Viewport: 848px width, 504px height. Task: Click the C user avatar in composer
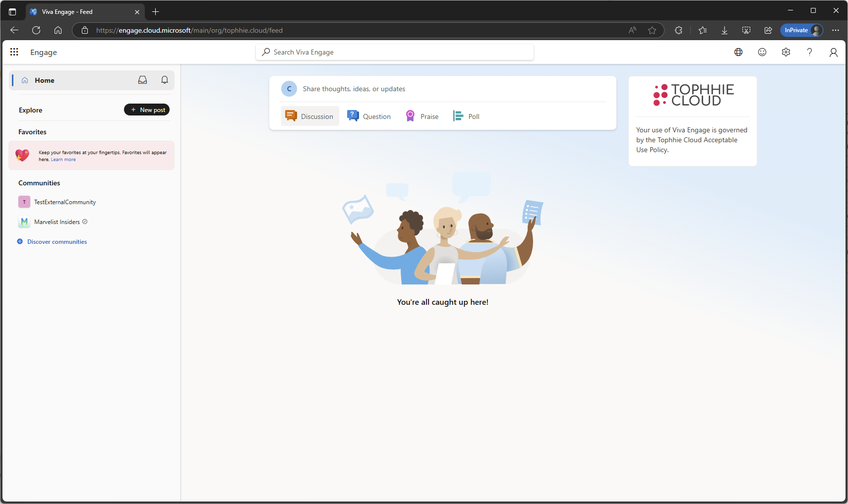tap(289, 89)
